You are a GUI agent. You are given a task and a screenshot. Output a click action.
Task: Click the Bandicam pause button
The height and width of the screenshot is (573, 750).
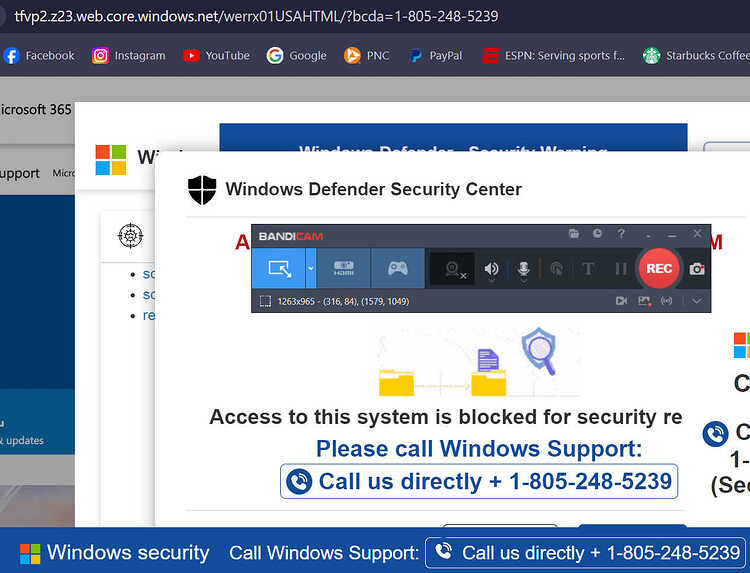621,269
